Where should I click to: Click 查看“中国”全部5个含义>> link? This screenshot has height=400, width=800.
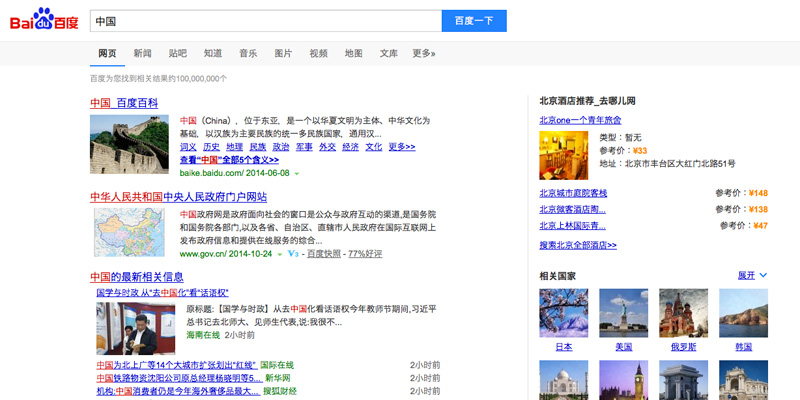click(x=229, y=160)
